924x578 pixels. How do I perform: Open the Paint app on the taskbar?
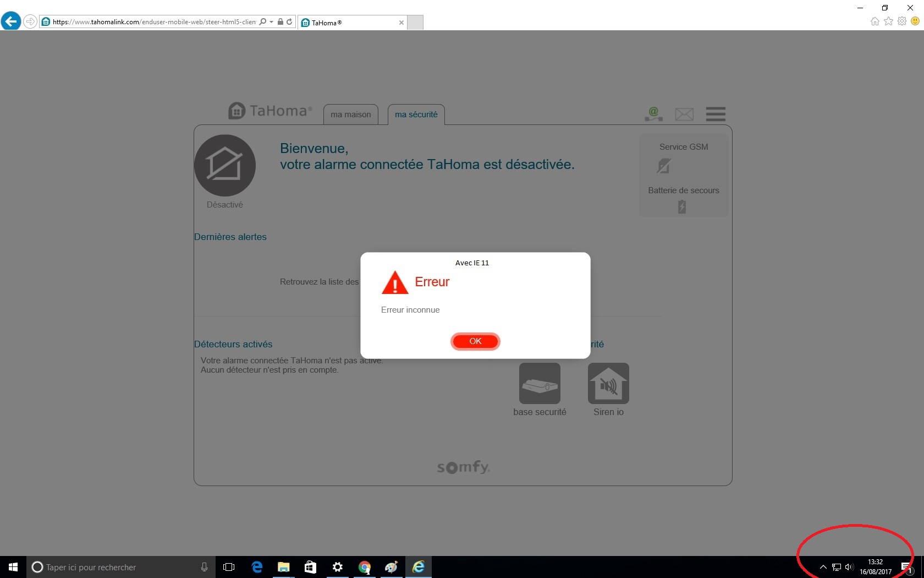click(x=392, y=567)
